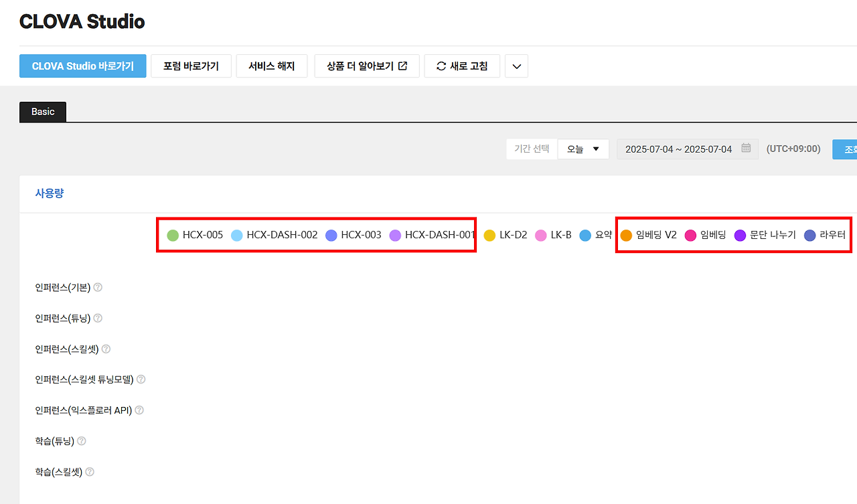The image size is (857, 504).
Task: Click the (UTC+09:00) timezone text
Action: tap(793, 149)
